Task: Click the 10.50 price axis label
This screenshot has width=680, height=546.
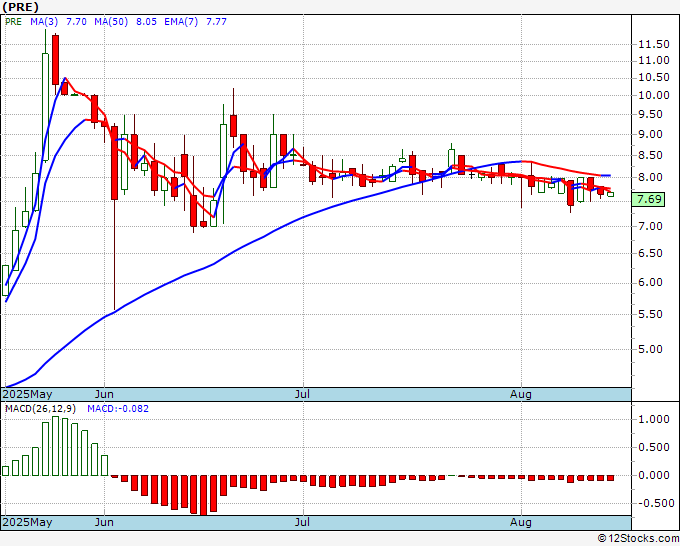Action: 654,78
